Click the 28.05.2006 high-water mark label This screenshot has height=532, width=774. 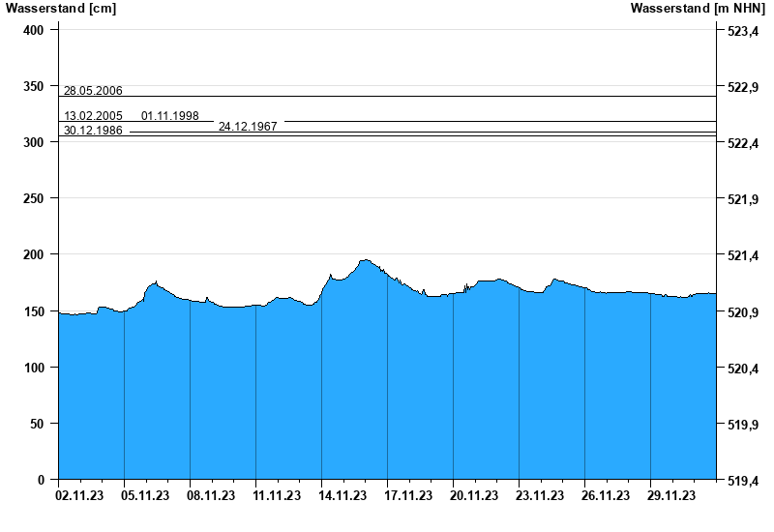[x=93, y=91]
